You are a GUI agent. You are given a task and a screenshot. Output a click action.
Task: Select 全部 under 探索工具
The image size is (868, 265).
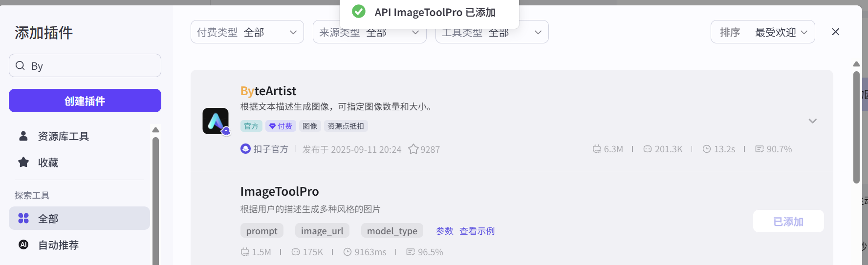(79, 218)
